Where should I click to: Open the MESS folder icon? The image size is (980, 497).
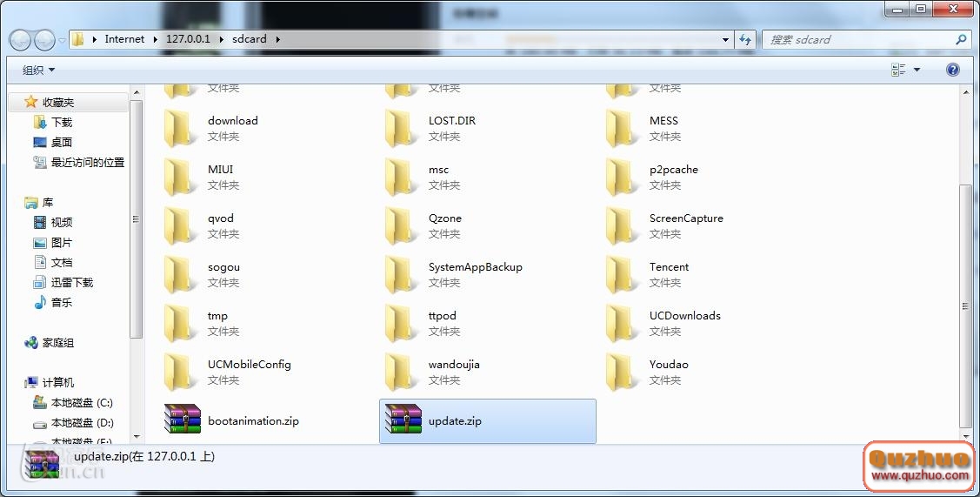tap(621, 128)
